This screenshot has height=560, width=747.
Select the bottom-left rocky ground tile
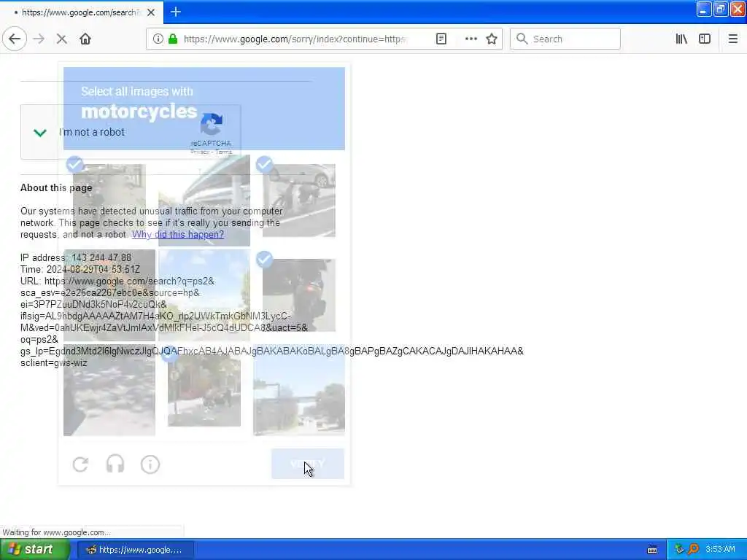coord(109,390)
